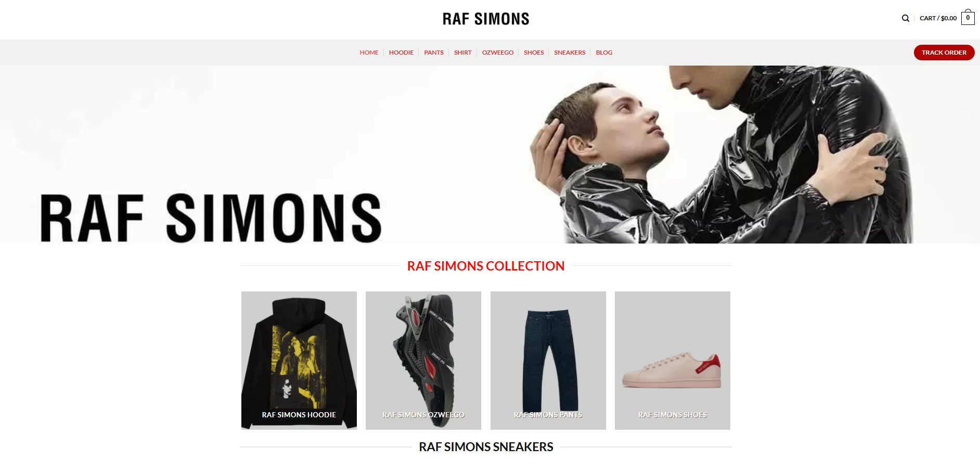Open the CART / $0.00 link
980x473 pixels.
pos(938,18)
